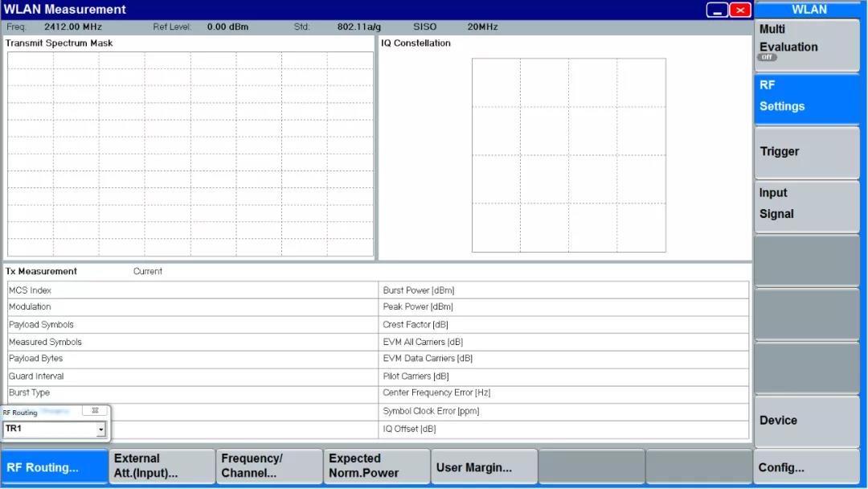The height and width of the screenshot is (489, 868).
Task: Open the Device softkey
Action: [x=806, y=421]
